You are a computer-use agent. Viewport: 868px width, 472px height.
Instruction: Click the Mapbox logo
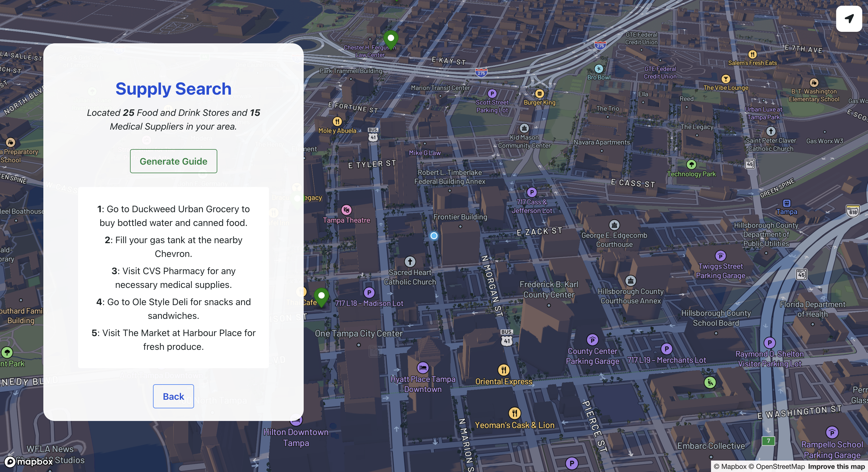pos(29,462)
